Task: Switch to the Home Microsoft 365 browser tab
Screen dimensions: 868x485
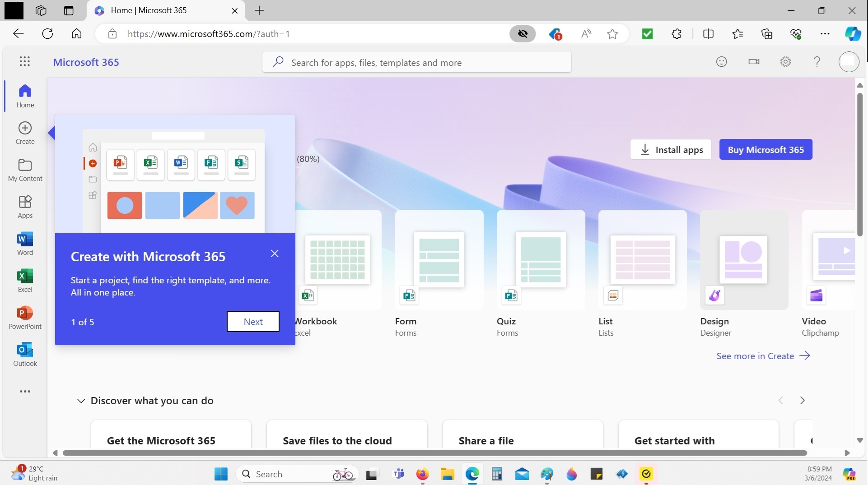Action: pos(149,10)
